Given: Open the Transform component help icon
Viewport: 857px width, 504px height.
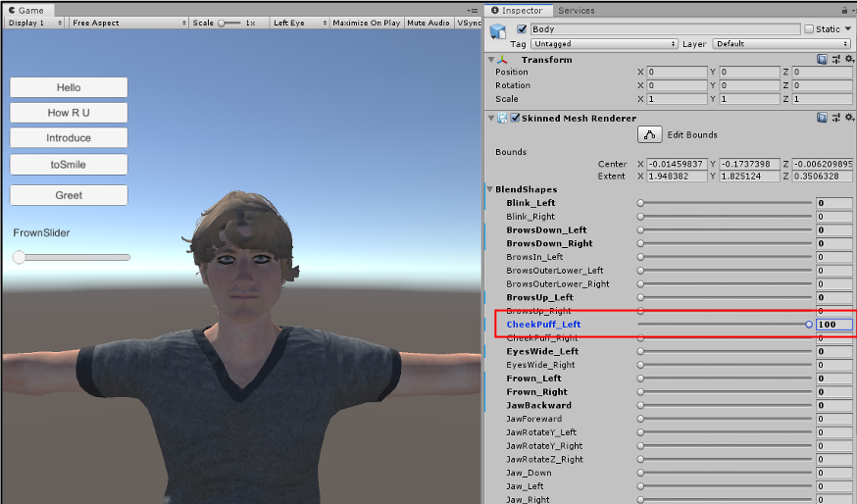Looking at the screenshot, I should pyautogui.click(x=822, y=60).
